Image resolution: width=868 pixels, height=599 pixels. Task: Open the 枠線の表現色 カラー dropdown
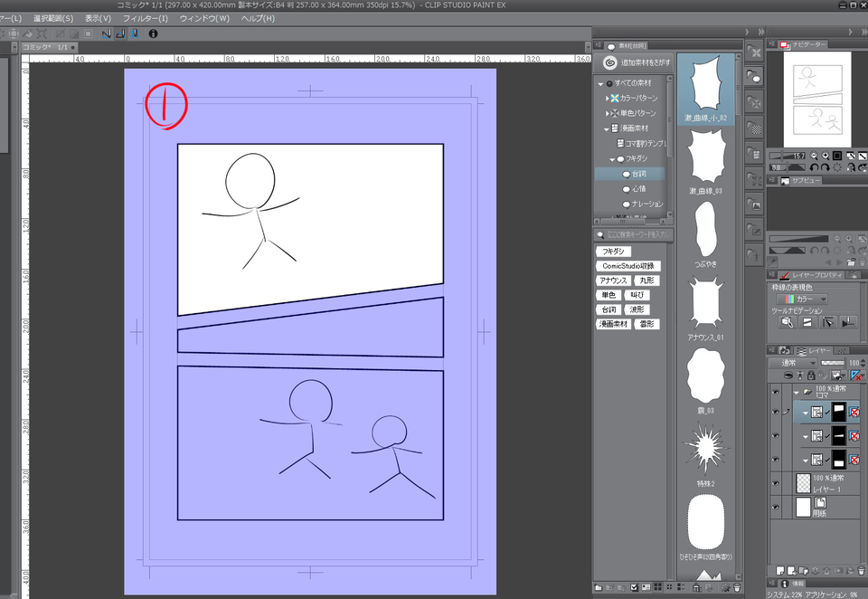[x=802, y=299]
